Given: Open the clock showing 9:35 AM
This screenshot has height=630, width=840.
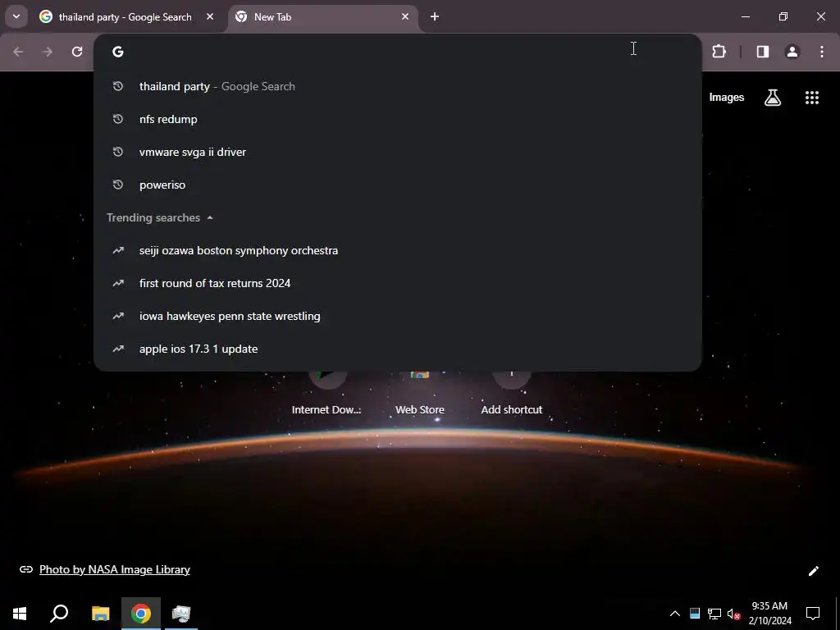Looking at the screenshot, I should 769,614.
